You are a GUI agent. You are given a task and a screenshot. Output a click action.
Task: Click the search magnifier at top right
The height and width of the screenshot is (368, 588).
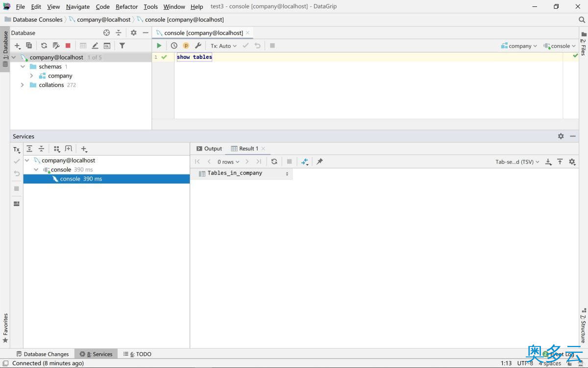click(582, 20)
